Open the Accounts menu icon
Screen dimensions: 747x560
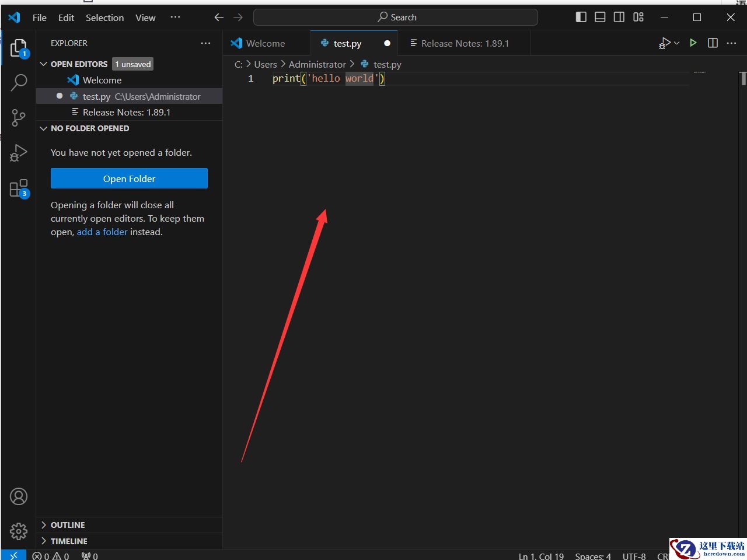tap(19, 496)
